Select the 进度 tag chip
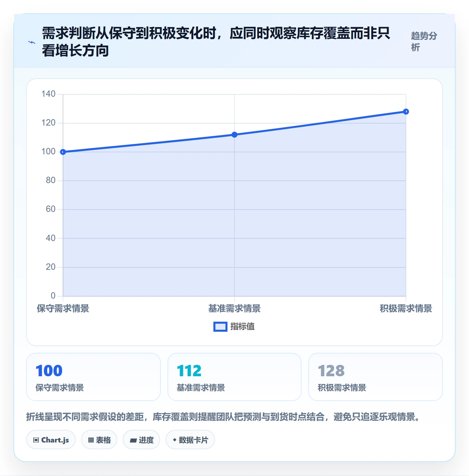The height and width of the screenshot is (476, 469). pyautogui.click(x=141, y=440)
